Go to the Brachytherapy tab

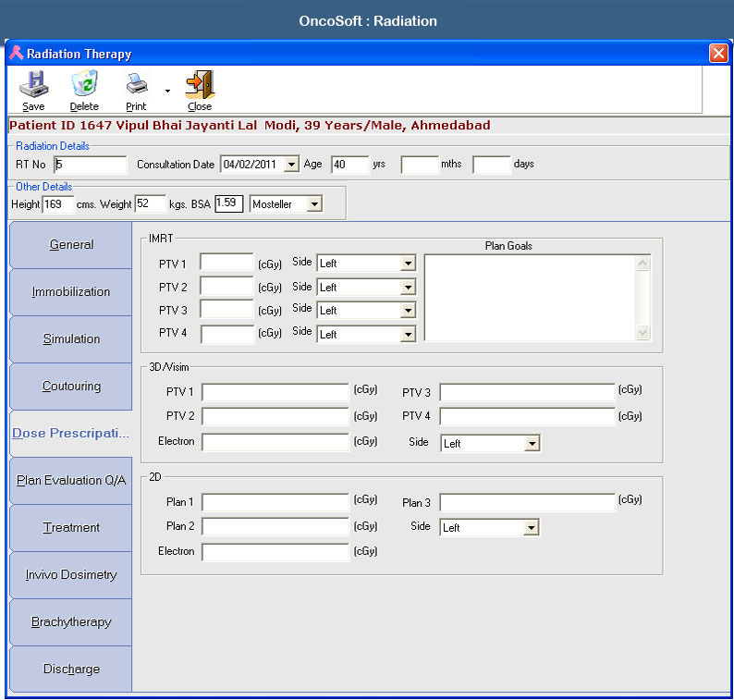pyautogui.click(x=71, y=621)
